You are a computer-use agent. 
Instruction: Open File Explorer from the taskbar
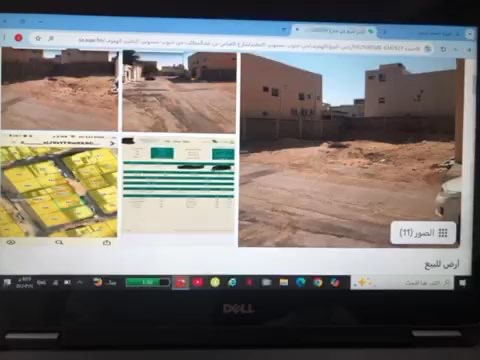[x=284, y=282]
